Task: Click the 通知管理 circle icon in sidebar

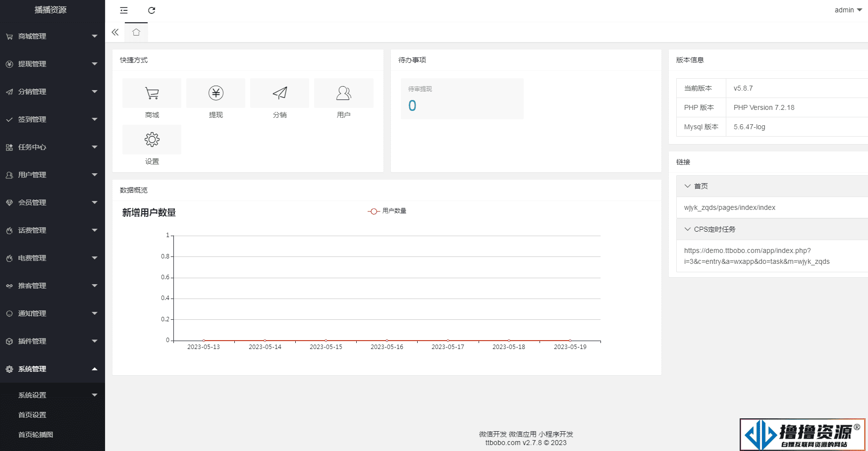Action: [x=9, y=314]
